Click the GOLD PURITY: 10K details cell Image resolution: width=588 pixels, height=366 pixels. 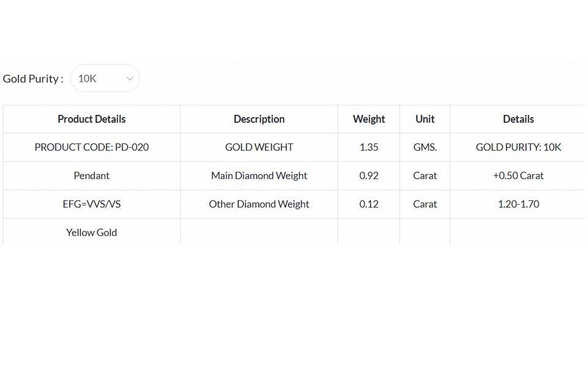point(518,147)
